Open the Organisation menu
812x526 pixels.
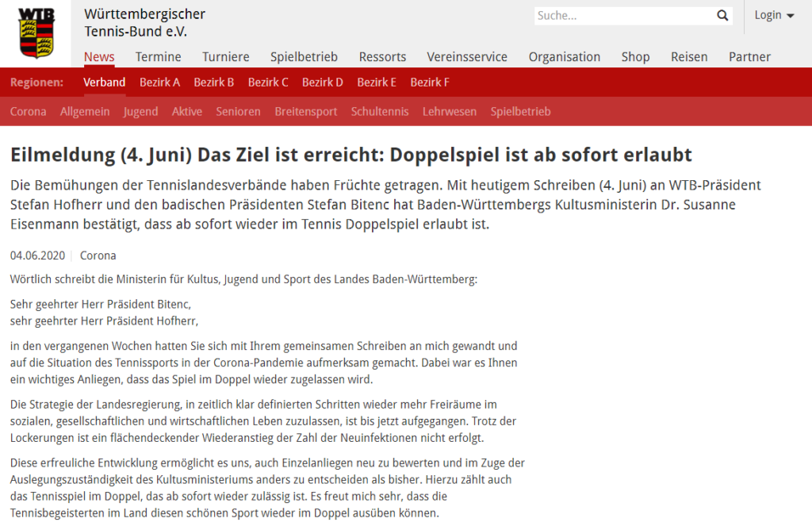click(x=565, y=56)
